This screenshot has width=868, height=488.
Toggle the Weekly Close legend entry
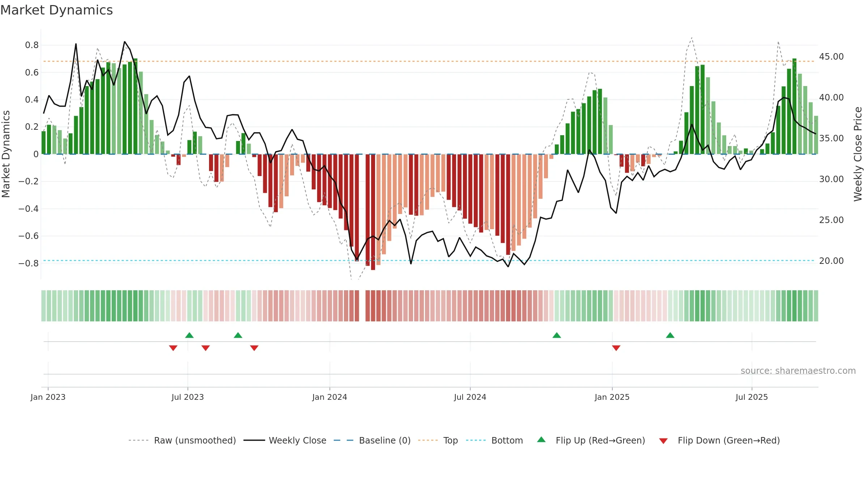[x=285, y=440]
